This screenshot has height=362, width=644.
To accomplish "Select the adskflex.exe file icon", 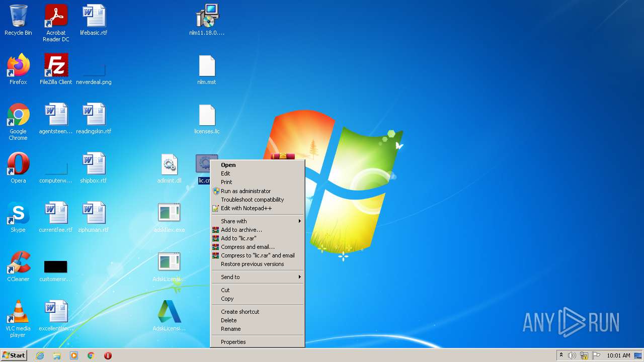I will [169, 217].
